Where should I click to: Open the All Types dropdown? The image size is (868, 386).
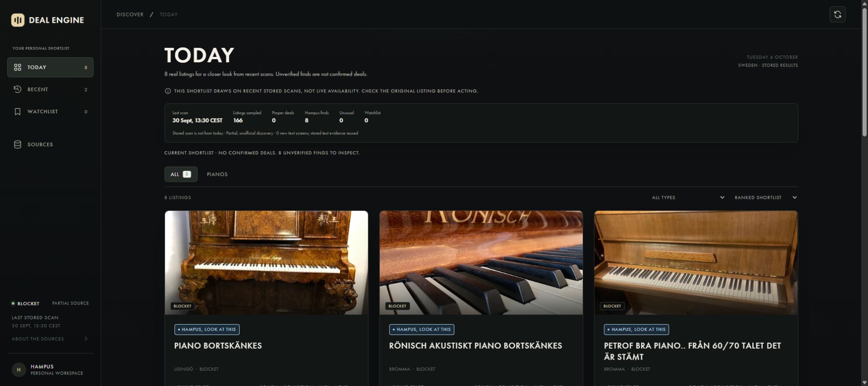point(688,198)
